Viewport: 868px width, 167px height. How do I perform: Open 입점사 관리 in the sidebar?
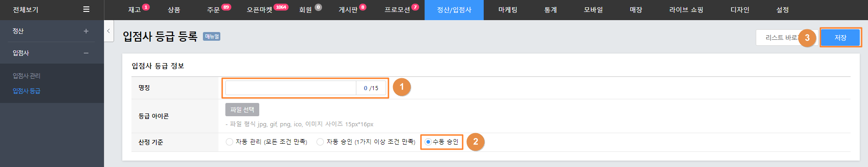pyautogui.click(x=27, y=76)
